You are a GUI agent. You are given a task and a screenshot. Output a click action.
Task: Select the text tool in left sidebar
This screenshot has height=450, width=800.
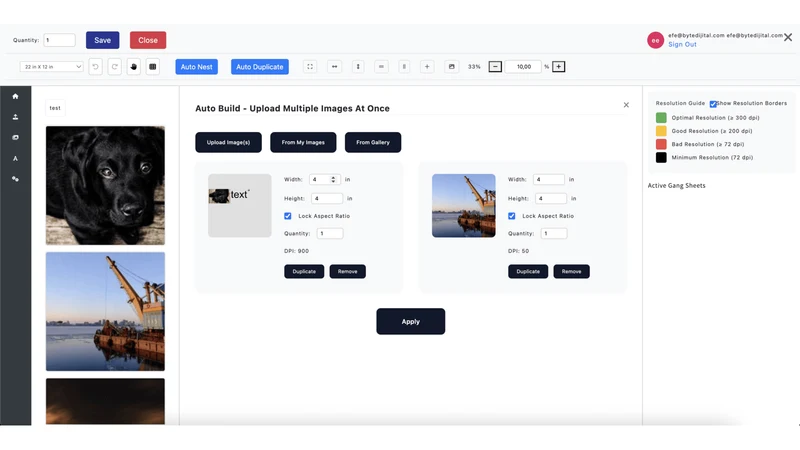(x=15, y=158)
